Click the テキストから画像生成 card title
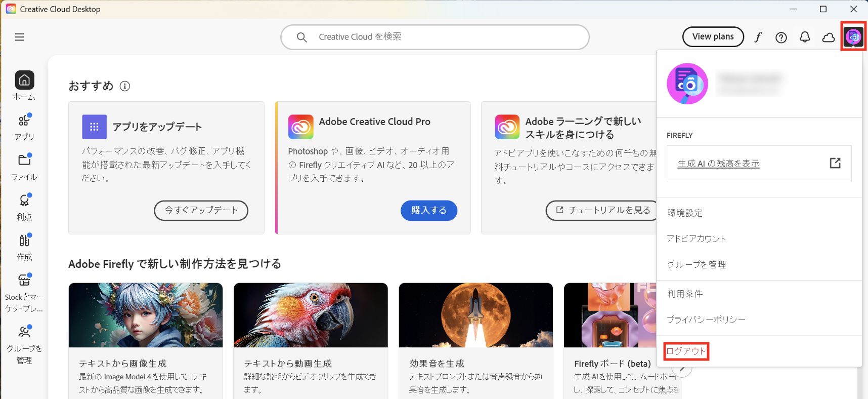This screenshot has width=868, height=399. [123, 364]
